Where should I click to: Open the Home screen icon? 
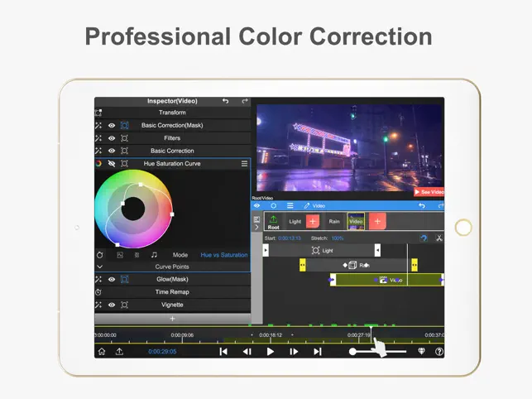102,351
